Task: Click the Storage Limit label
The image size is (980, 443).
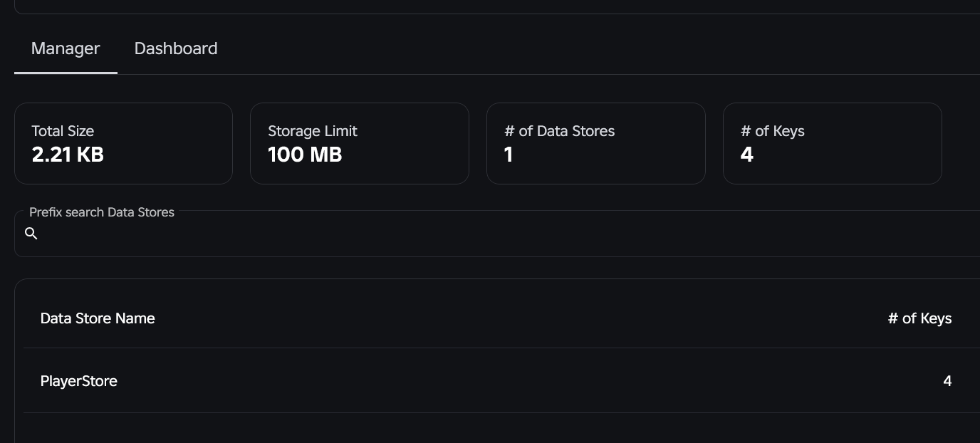Action: pyautogui.click(x=313, y=131)
